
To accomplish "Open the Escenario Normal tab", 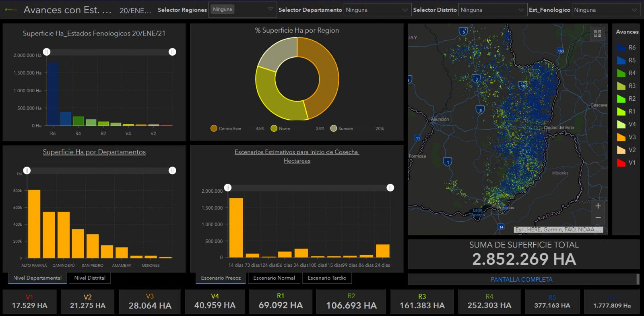I will click(x=274, y=278).
